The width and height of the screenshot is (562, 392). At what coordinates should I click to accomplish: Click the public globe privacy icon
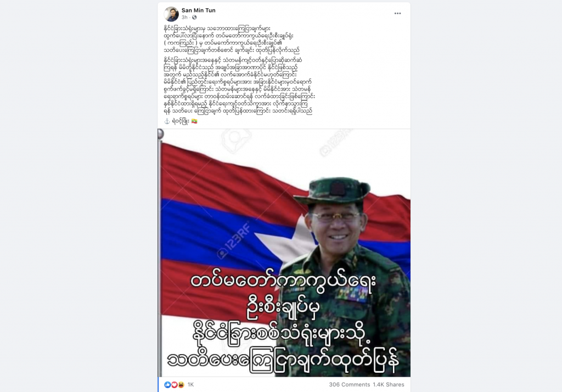[x=194, y=17]
